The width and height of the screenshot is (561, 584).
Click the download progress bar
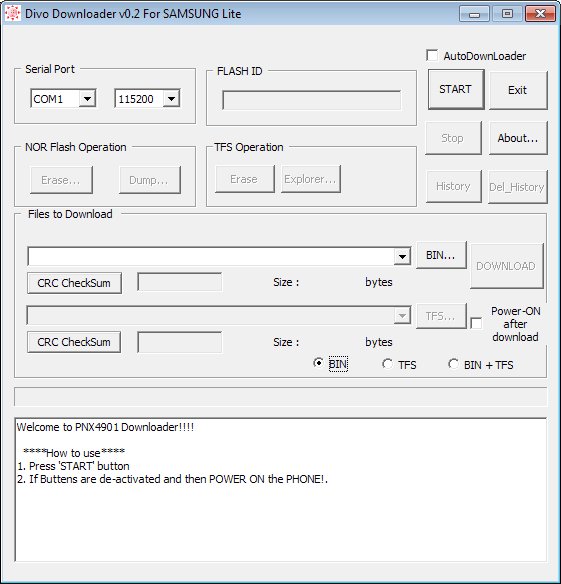280,397
